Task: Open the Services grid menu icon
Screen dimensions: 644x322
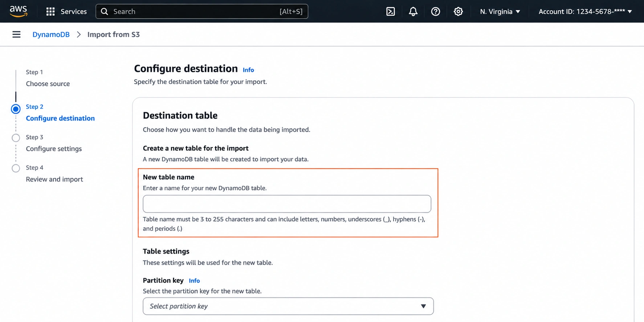Action: tap(50, 12)
